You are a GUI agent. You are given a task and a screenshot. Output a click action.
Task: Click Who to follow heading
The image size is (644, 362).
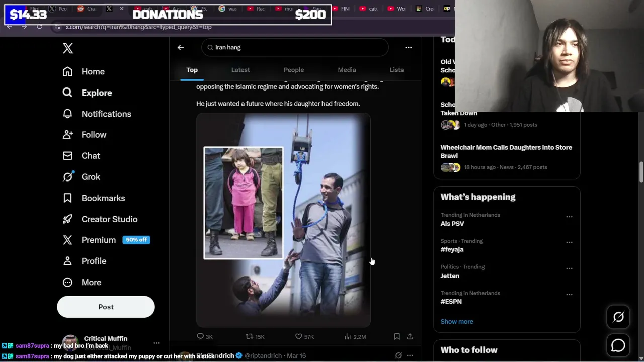pyautogui.click(x=469, y=350)
